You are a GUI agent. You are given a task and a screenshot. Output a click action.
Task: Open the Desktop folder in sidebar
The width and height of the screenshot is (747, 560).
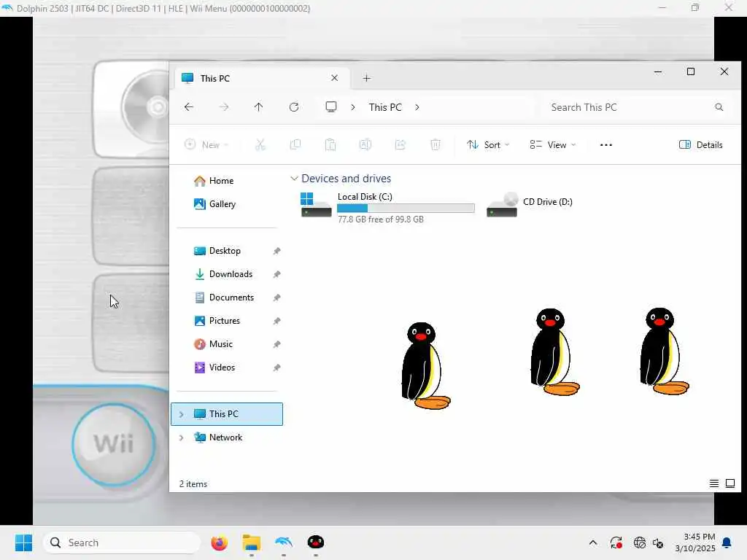point(225,251)
